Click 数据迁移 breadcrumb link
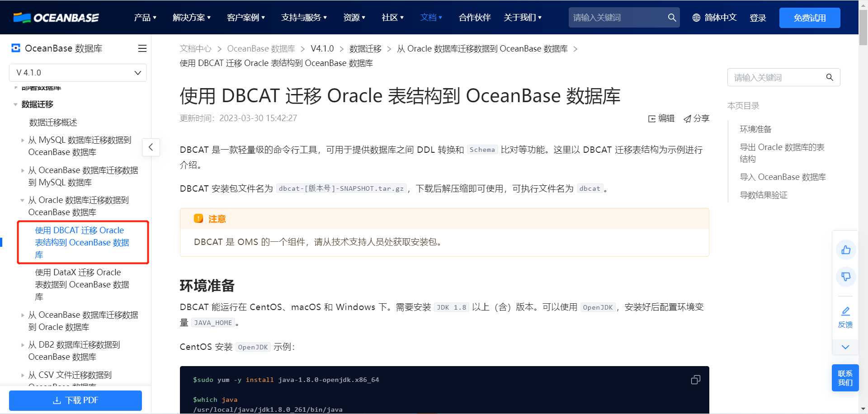The image size is (868, 414). point(365,49)
